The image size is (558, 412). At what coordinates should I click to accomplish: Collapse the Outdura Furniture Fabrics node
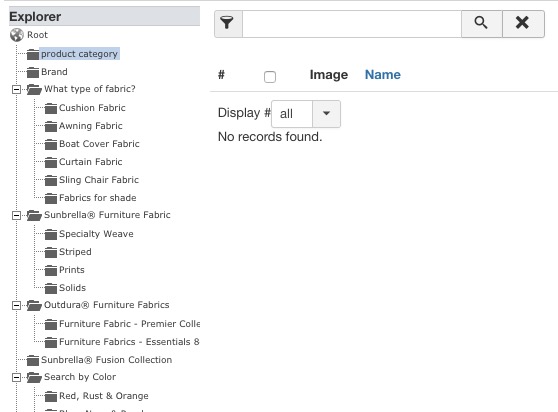(16, 305)
